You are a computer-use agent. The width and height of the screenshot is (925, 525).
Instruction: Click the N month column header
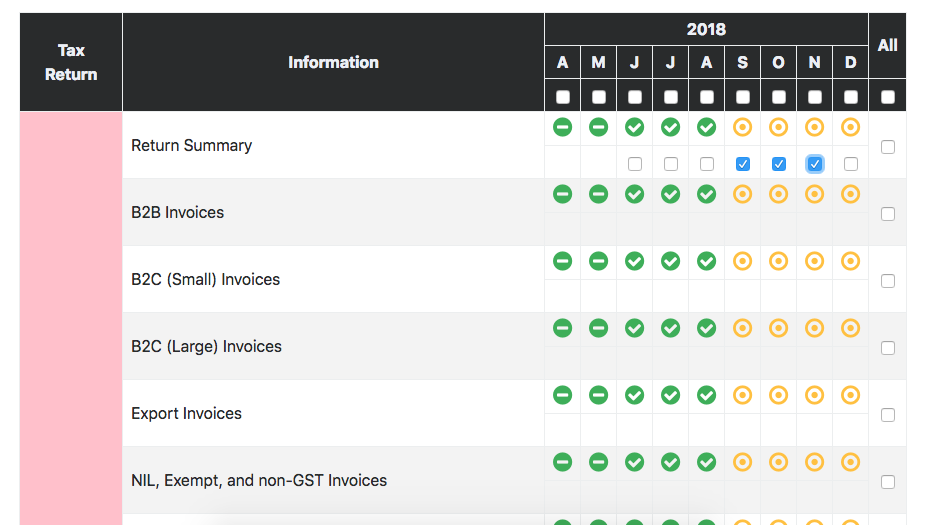tap(814, 63)
